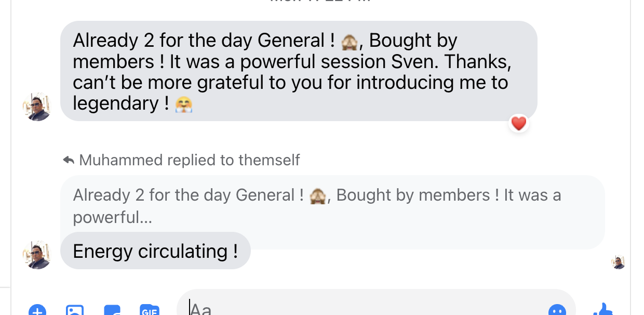Click Muhammed's avatar beside the gratitude message
This screenshot has height=315, width=644.
pos(37,106)
